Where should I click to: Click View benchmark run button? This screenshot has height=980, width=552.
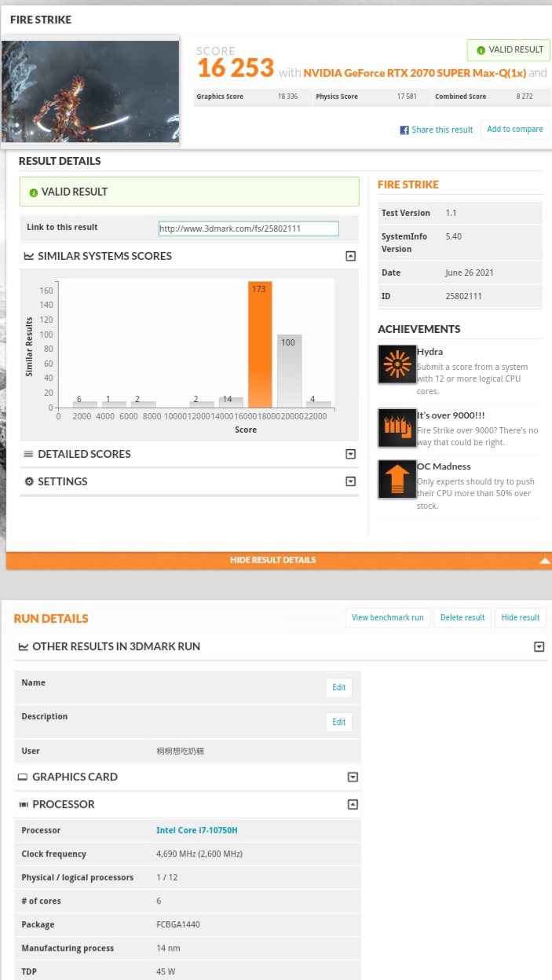click(387, 618)
